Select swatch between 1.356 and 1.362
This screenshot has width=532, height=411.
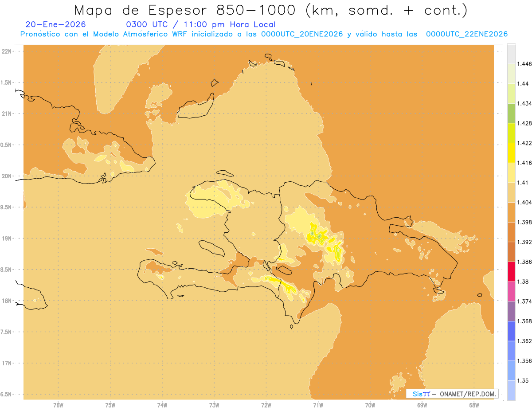tap(511, 351)
